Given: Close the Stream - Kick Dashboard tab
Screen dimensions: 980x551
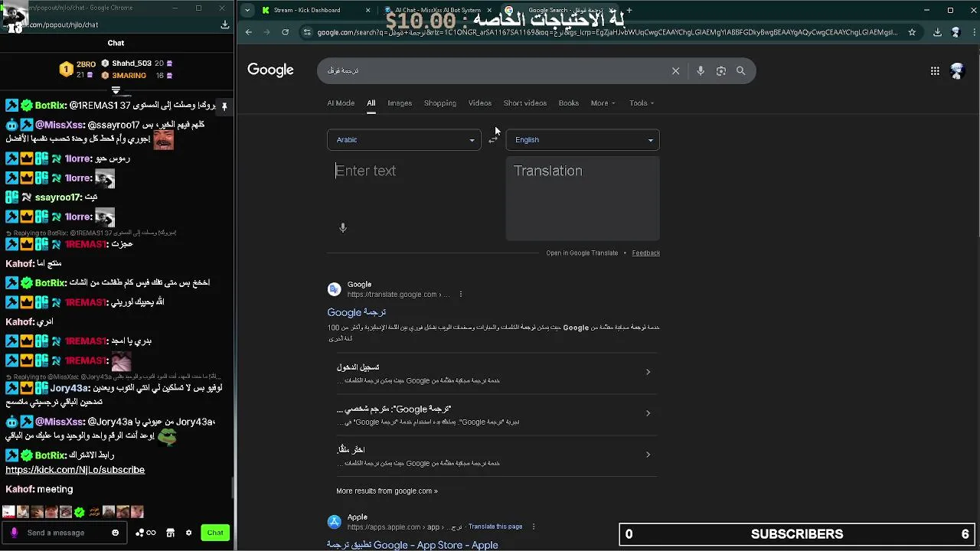Looking at the screenshot, I should 367,10.
